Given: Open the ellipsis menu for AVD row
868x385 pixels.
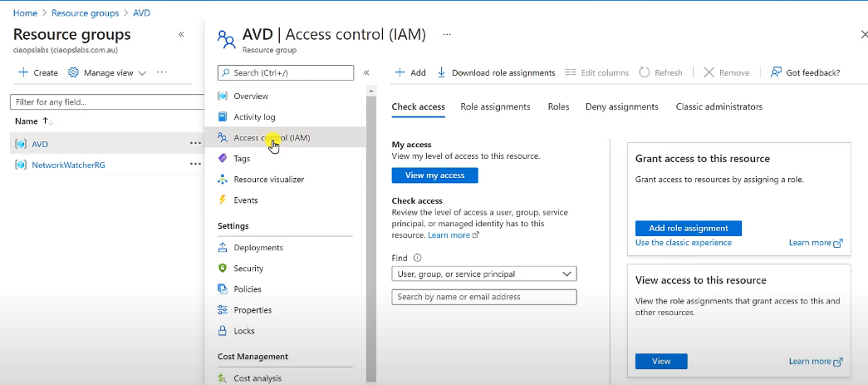Looking at the screenshot, I should point(195,144).
